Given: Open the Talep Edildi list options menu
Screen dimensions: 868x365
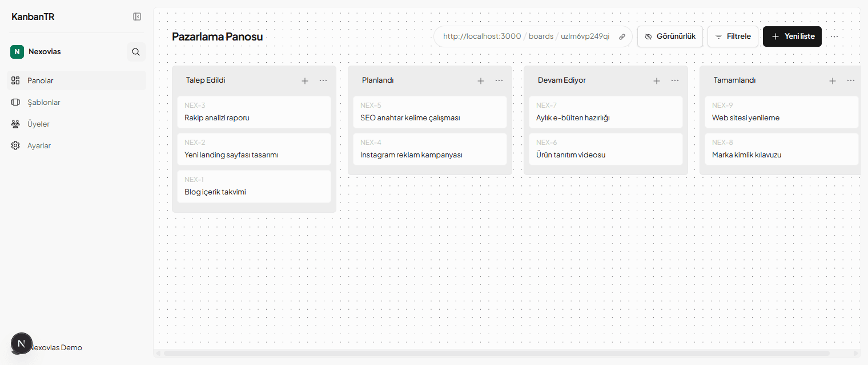Looking at the screenshot, I should point(323,80).
